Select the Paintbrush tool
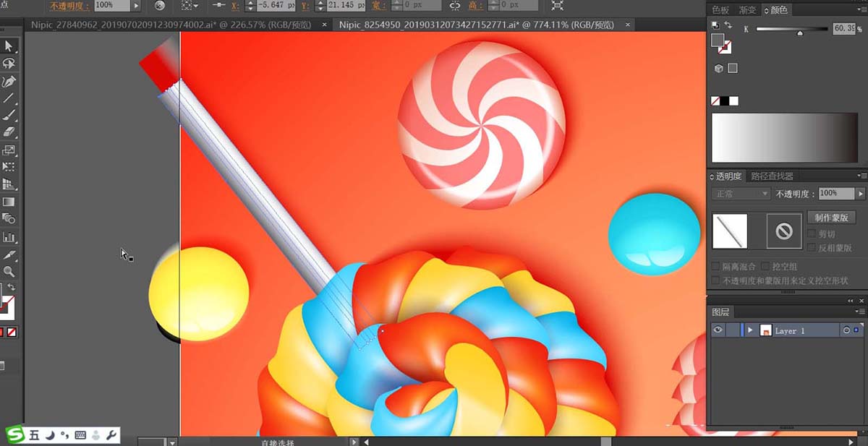This screenshot has width=868, height=446. coord(9,116)
